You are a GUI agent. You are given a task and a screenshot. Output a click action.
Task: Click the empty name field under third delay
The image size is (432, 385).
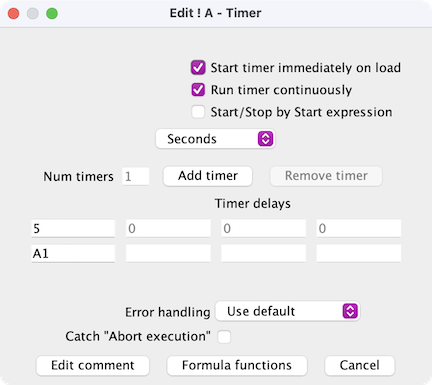coord(263,254)
